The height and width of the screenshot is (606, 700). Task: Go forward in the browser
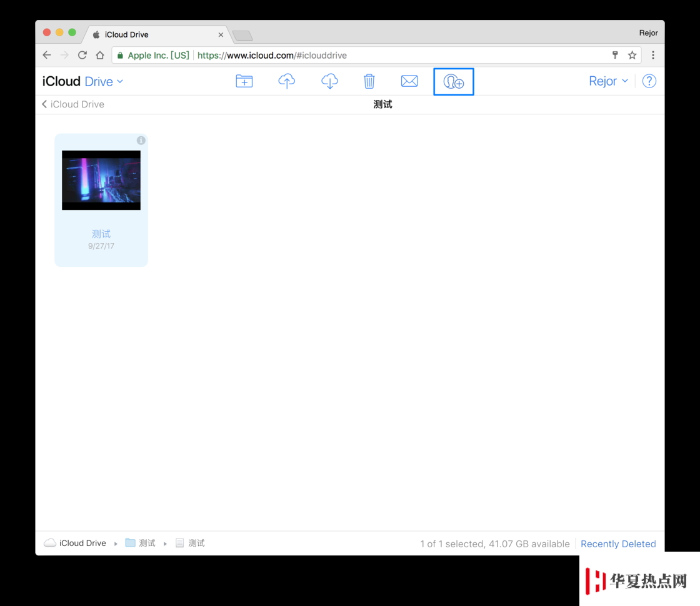click(65, 56)
